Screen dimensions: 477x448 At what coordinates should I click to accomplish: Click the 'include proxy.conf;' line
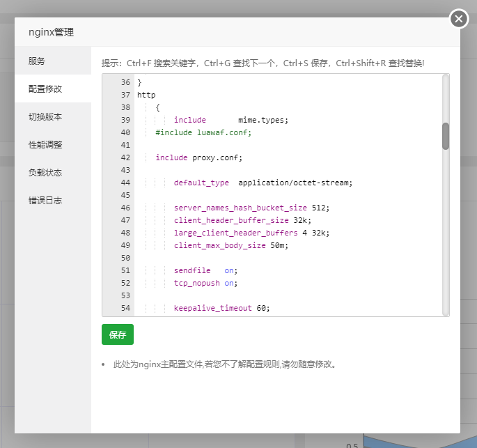point(199,157)
